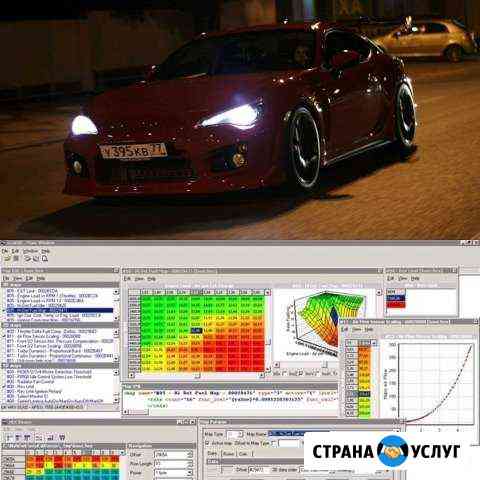Click the first icon in the main toolbar
Viewport: 480px width, 480px height.
pyautogui.click(x=7, y=259)
